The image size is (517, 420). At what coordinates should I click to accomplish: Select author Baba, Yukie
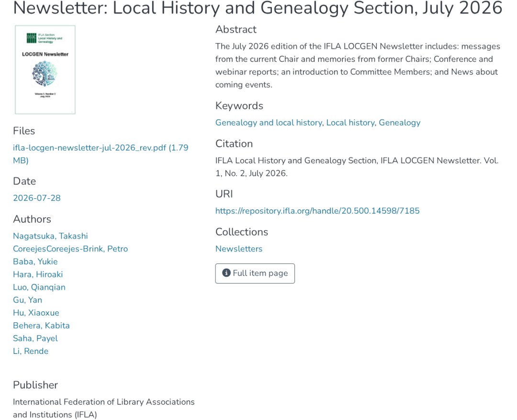(x=35, y=261)
